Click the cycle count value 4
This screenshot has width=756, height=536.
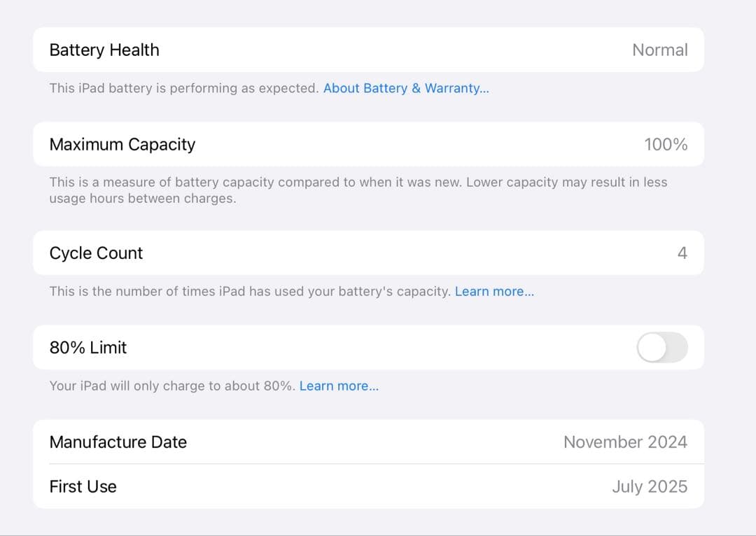point(682,253)
